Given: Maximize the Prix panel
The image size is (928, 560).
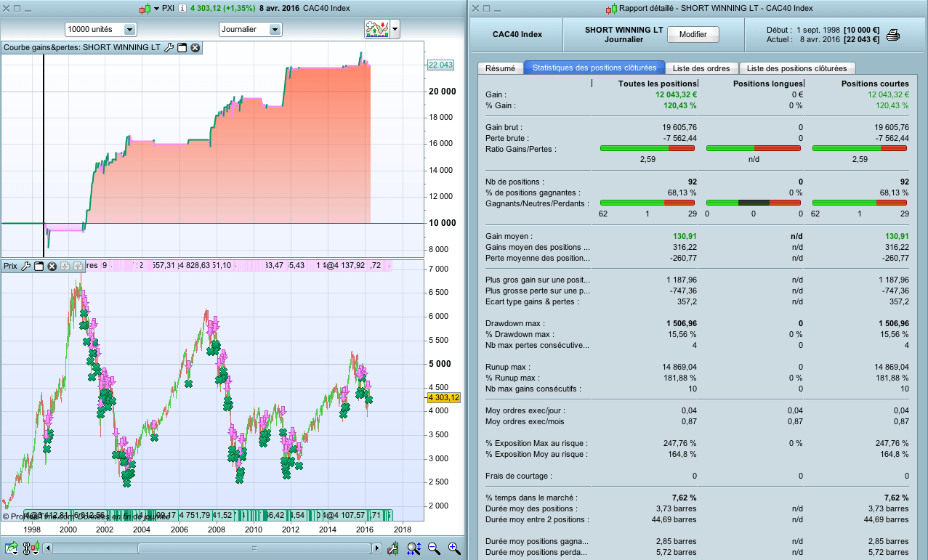Looking at the screenshot, I should click(x=39, y=266).
